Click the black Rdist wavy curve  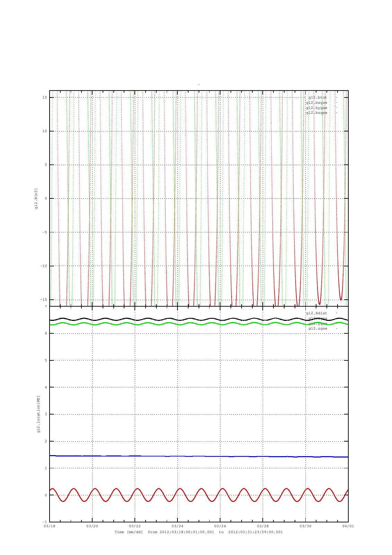[x=199, y=319]
